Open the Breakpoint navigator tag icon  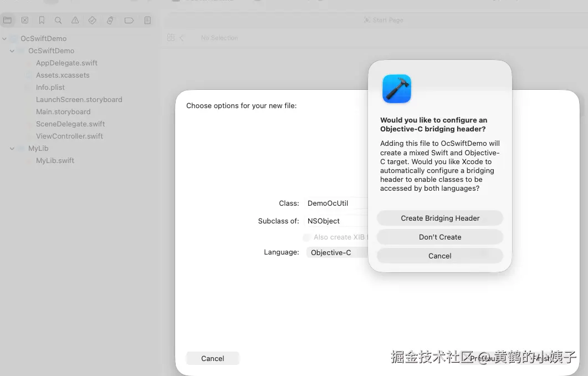[x=129, y=21]
